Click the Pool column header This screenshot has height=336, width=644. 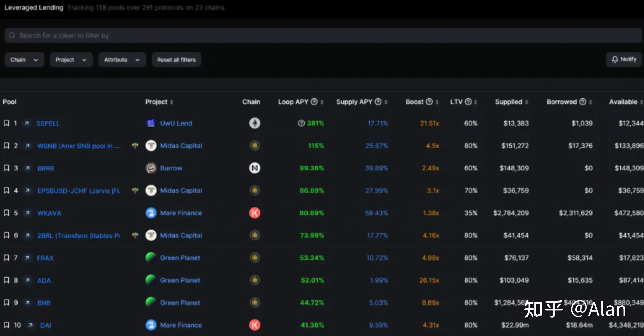click(x=9, y=102)
